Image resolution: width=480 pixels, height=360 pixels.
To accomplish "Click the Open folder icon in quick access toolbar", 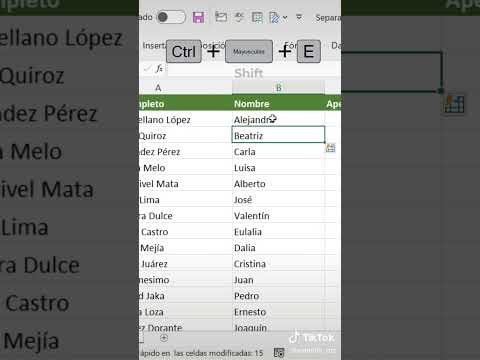I will pos(221,17).
